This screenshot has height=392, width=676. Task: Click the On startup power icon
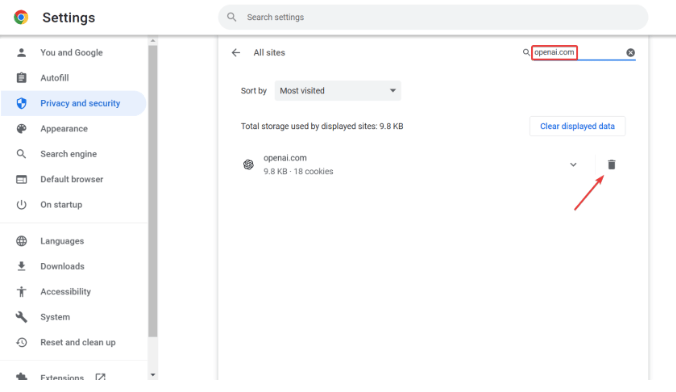tap(21, 204)
